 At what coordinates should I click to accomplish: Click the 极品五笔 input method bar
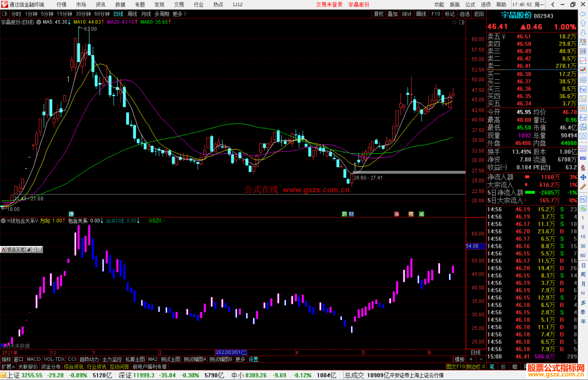(x=22, y=249)
